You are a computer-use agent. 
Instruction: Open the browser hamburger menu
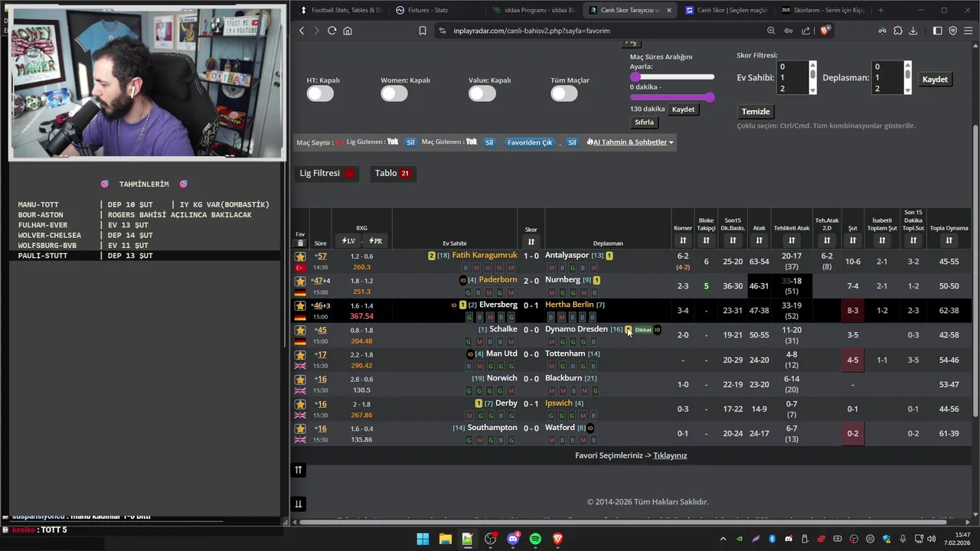(969, 31)
